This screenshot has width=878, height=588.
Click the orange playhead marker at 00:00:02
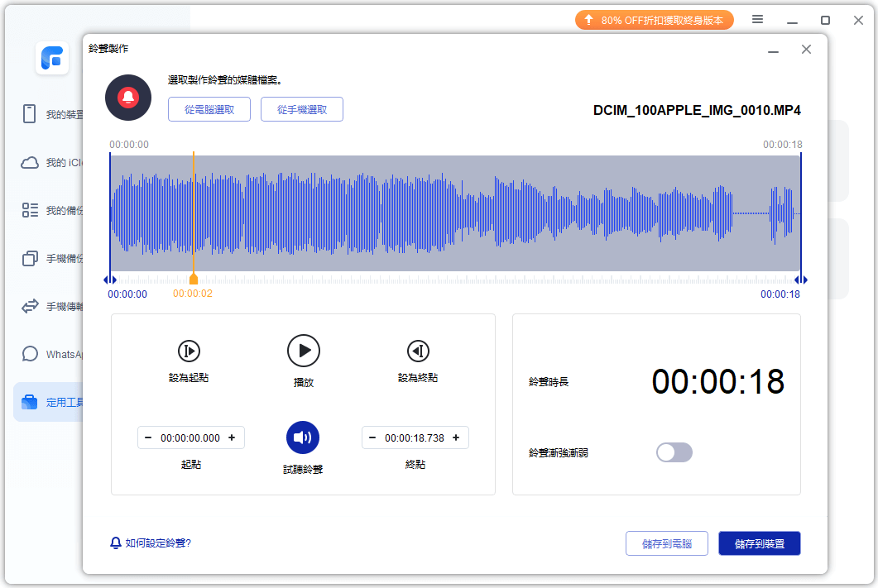(x=194, y=280)
